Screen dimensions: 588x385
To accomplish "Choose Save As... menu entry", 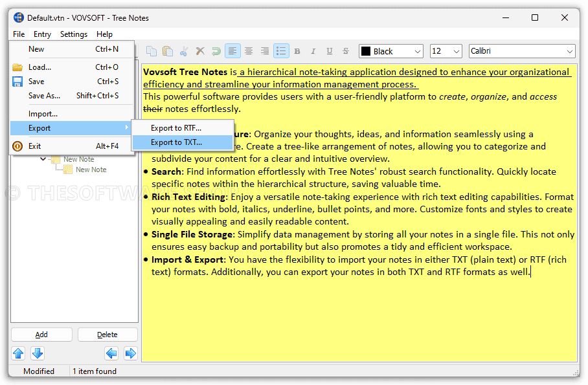I will [x=72, y=96].
